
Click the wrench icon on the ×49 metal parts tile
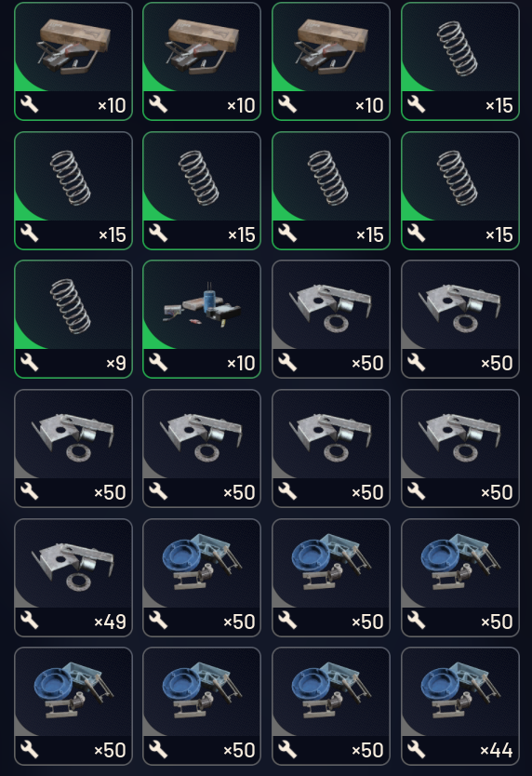[x=29, y=622]
